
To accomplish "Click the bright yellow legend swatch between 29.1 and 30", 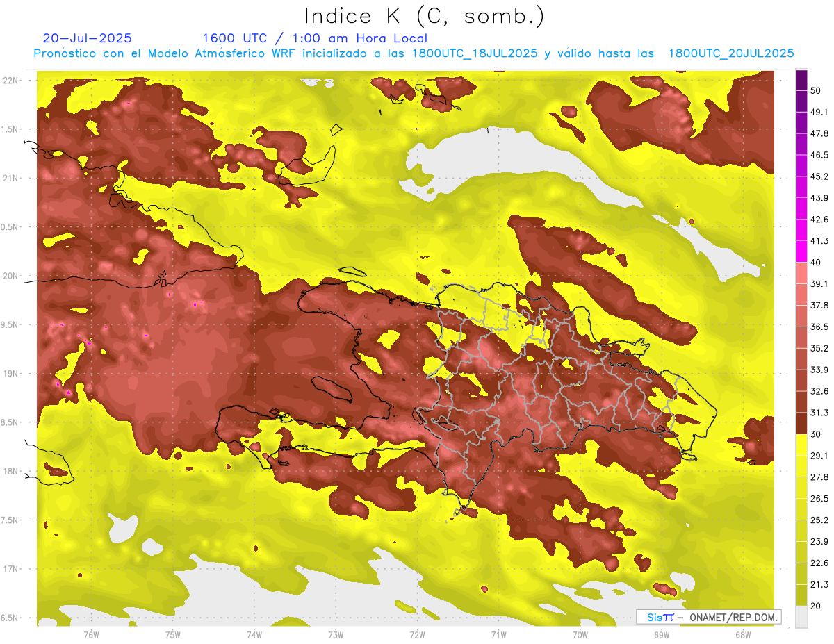I will 801,445.
